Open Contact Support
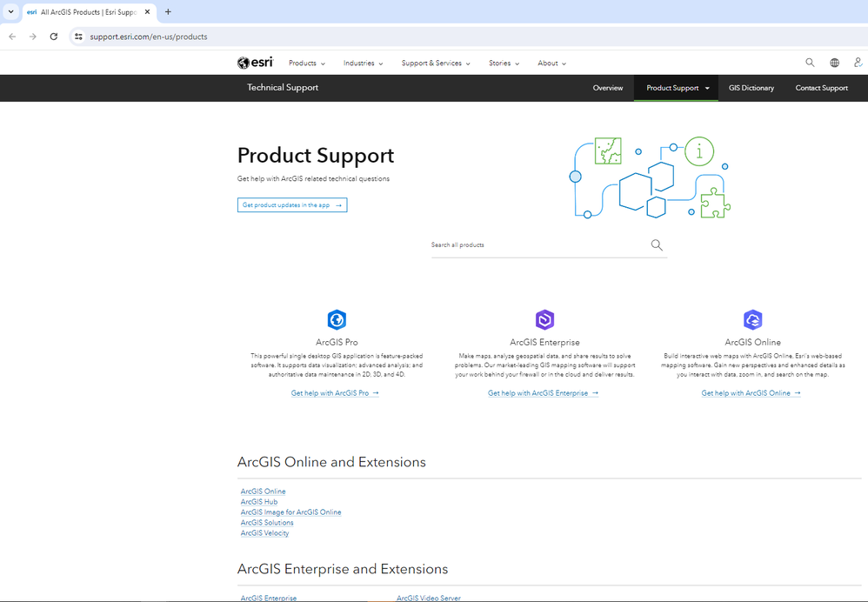868x602 pixels. [x=822, y=88]
